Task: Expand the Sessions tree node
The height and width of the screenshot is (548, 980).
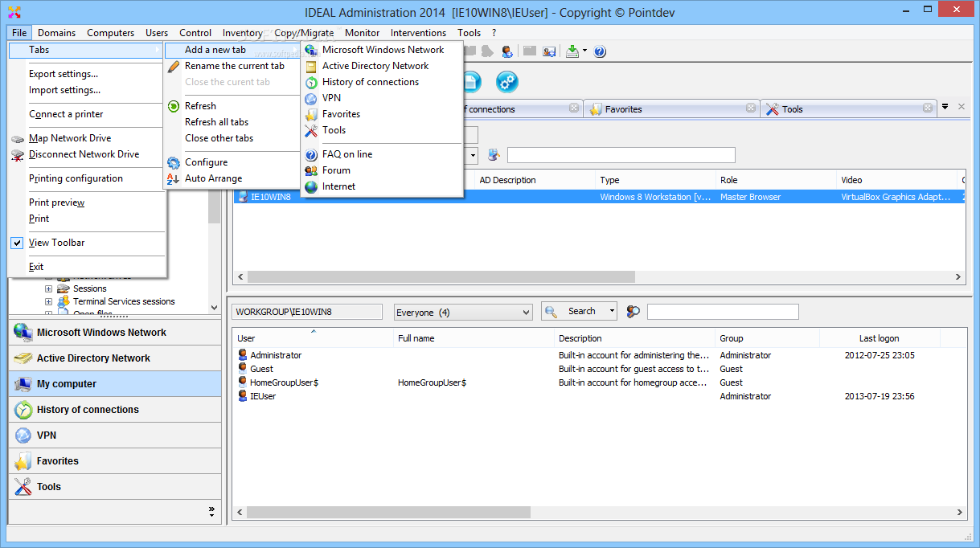Action: [x=48, y=288]
